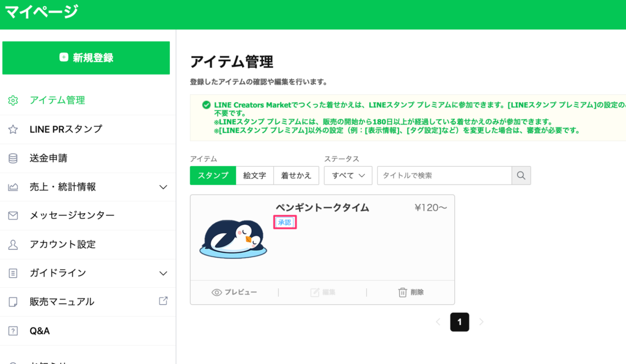Click the プレビュー label in the card footer
626x364 pixels.
[x=241, y=292]
